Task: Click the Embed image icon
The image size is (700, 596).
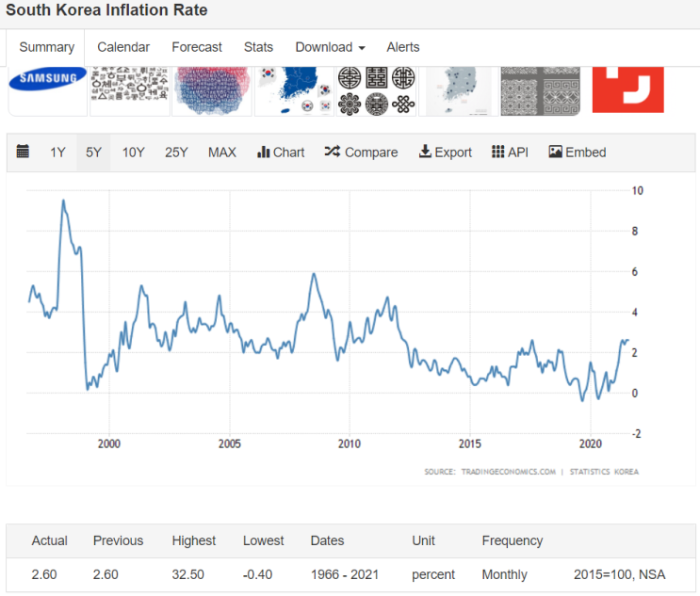Action: [555, 152]
